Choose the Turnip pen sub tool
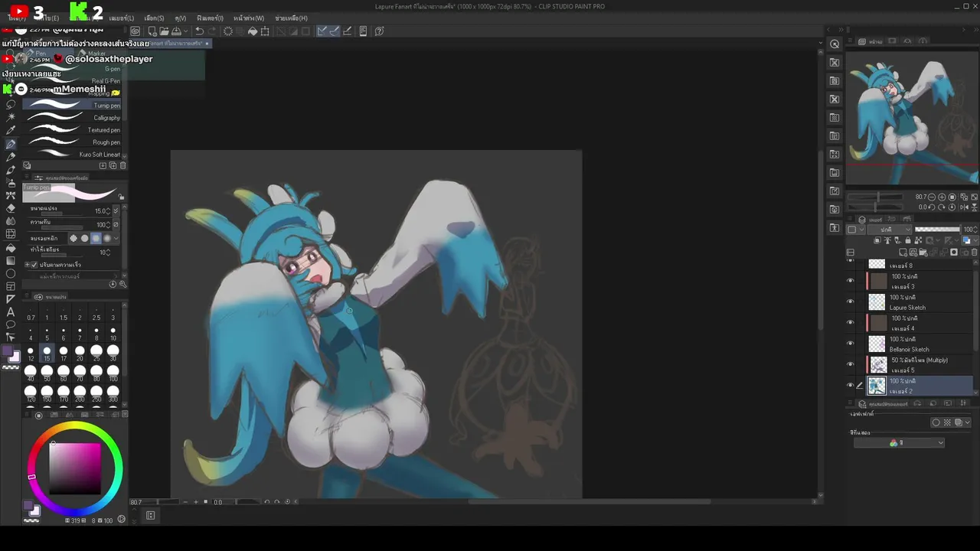980x551 pixels. (x=72, y=106)
